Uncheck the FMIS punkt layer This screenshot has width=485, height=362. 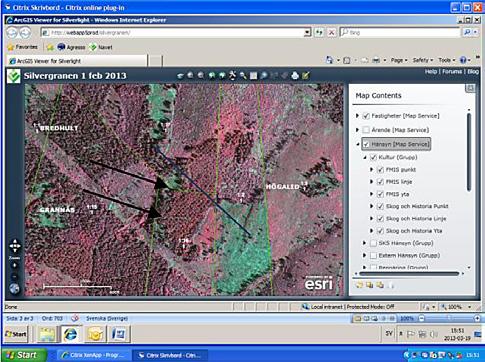point(380,170)
